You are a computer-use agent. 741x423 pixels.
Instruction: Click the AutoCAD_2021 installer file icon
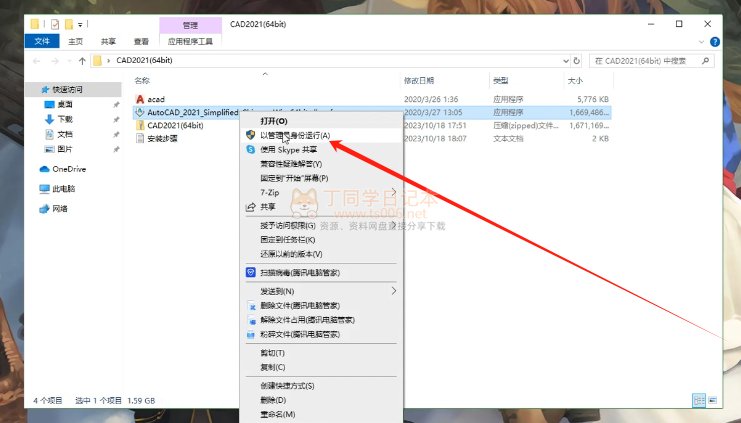coord(139,112)
